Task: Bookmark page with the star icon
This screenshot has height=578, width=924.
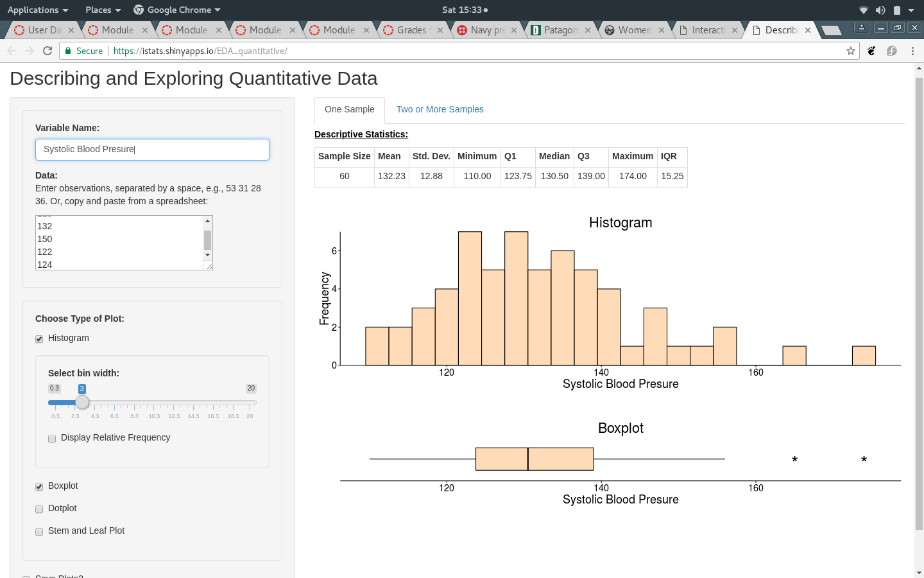Action: [851, 51]
